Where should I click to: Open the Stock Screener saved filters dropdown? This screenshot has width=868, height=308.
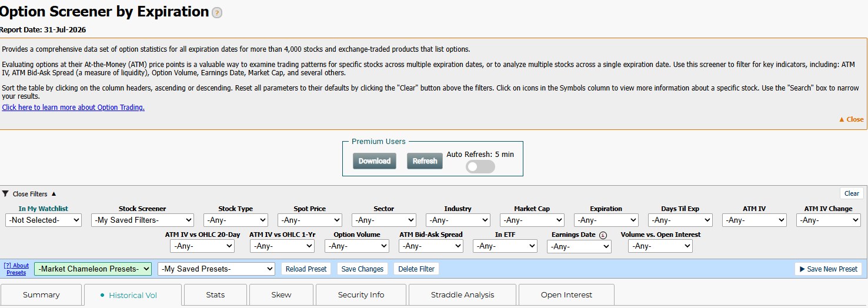click(x=142, y=220)
